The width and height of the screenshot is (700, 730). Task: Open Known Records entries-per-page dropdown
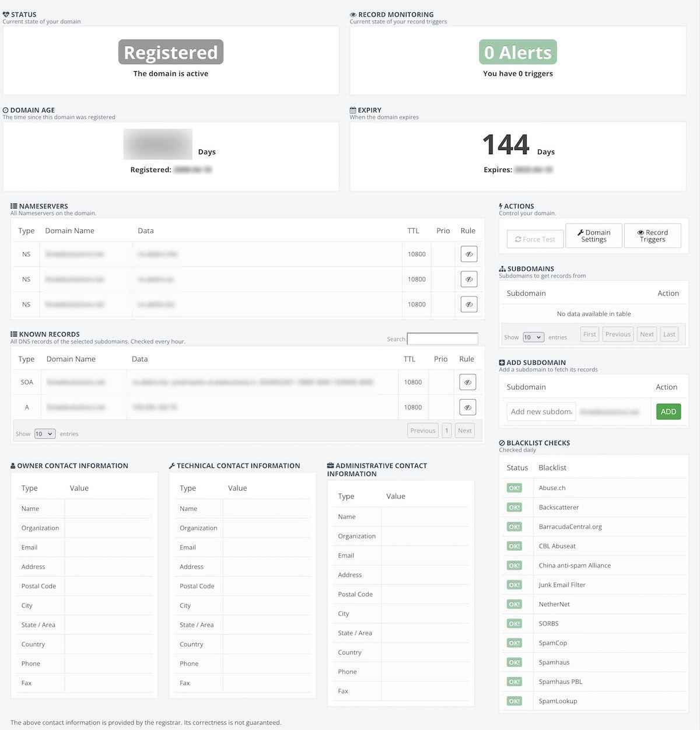click(x=44, y=434)
